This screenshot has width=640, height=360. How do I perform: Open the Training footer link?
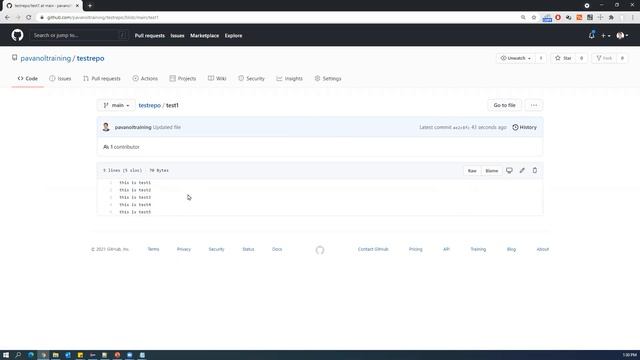(478, 249)
